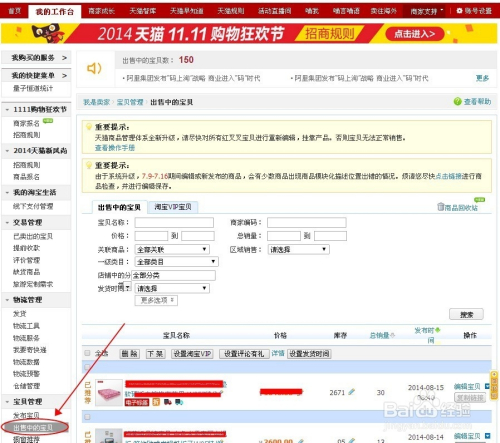Open the 区域销售 请选择 dropdown
Viewport: 500px width, 443px height.
(x=298, y=249)
